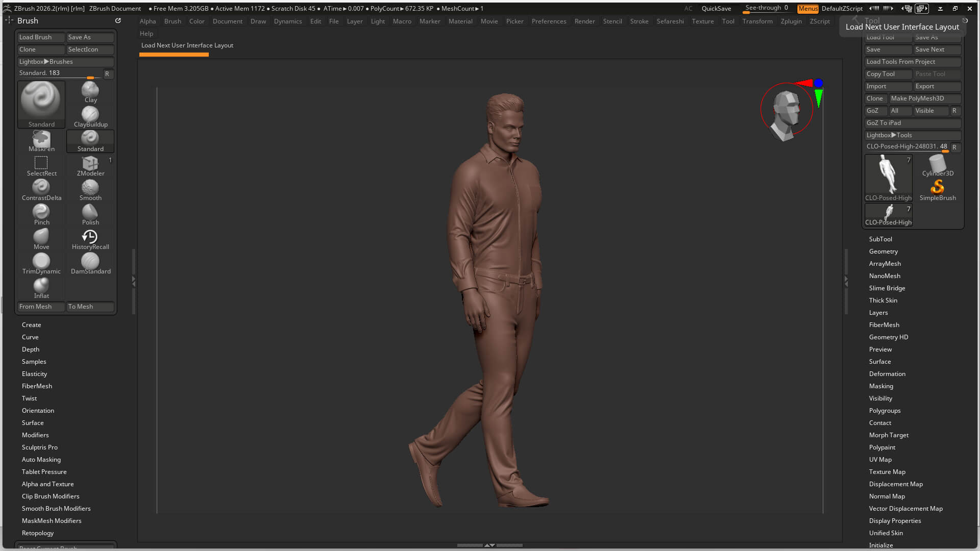The height and width of the screenshot is (551, 980).
Task: Toggle the AC auto-collapse button
Action: 688,9
